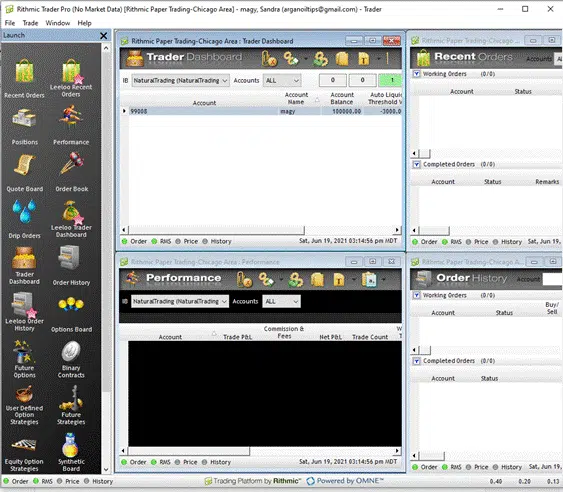The width and height of the screenshot is (563, 492).
Task: Open the Performance launcher icon in Launch panel
Action: (71, 125)
